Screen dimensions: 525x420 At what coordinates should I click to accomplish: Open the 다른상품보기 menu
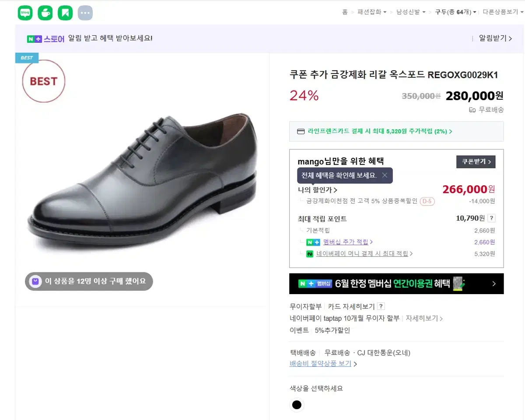(502, 12)
